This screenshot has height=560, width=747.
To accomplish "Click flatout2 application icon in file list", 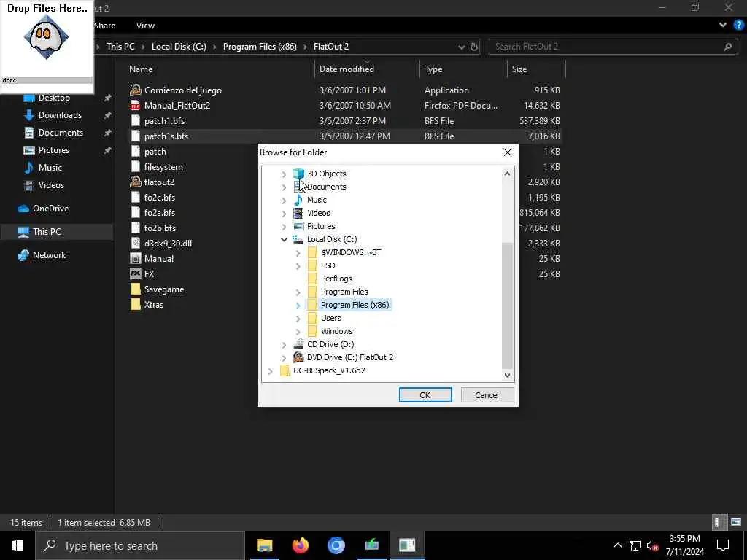I will [x=136, y=182].
